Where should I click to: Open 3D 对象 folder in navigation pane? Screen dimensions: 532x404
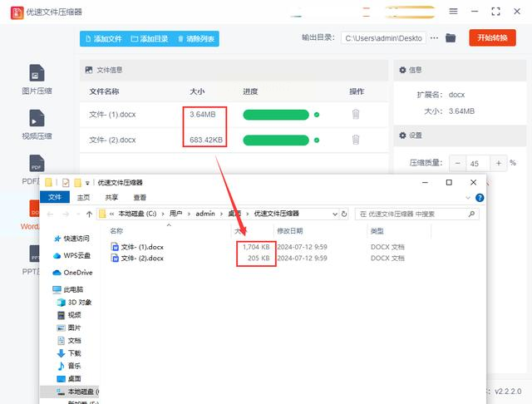click(x=74, y=303)
